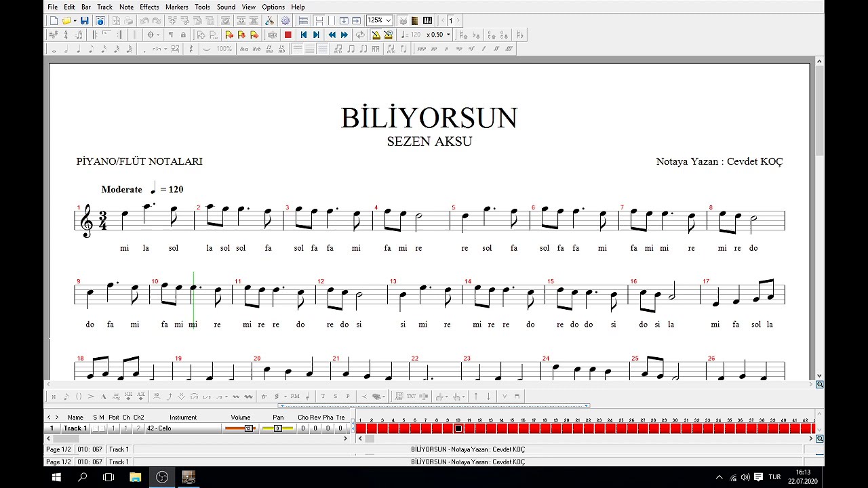
Task: Set dynamic to ppp
Action: (x=422, y=49)
